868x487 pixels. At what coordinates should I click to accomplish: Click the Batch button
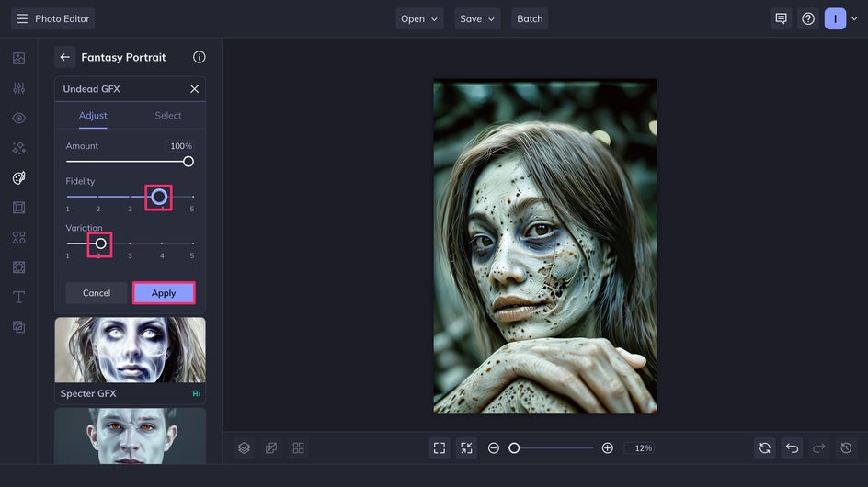(530, 18)
